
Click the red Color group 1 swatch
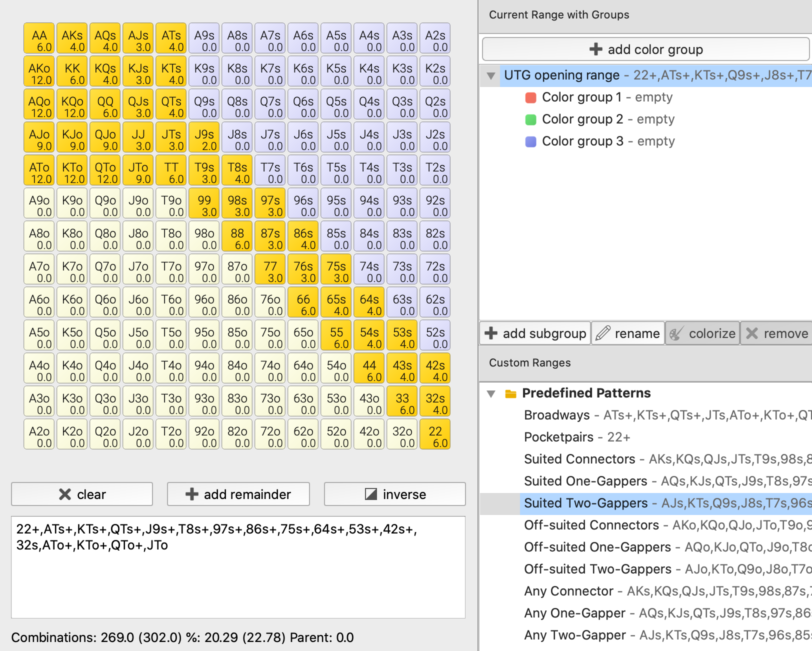pyautogui.click(x=530, y=97)
